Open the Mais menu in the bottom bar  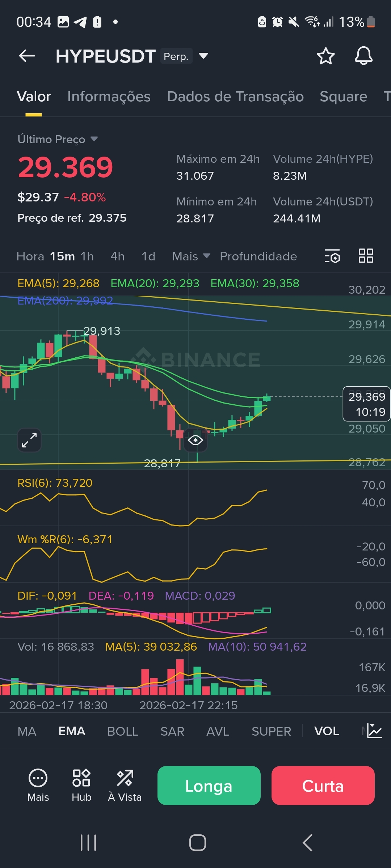point(38,785)
